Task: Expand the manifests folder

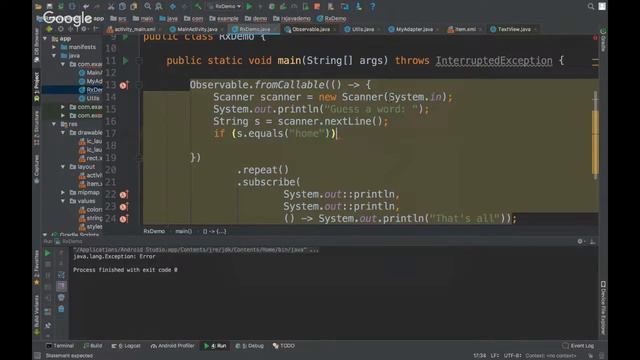Action: click(x=54, y=47)
